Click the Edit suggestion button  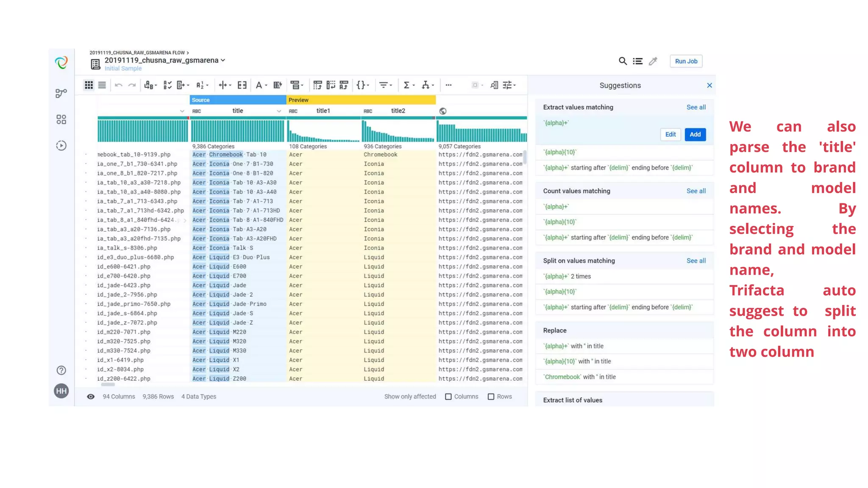coord(670,134)
